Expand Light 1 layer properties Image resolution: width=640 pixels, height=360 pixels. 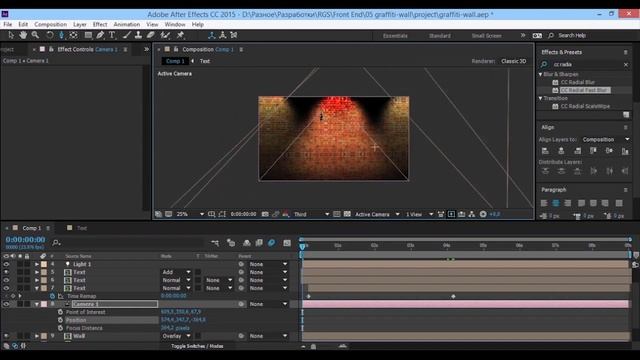tap(37, 264)
